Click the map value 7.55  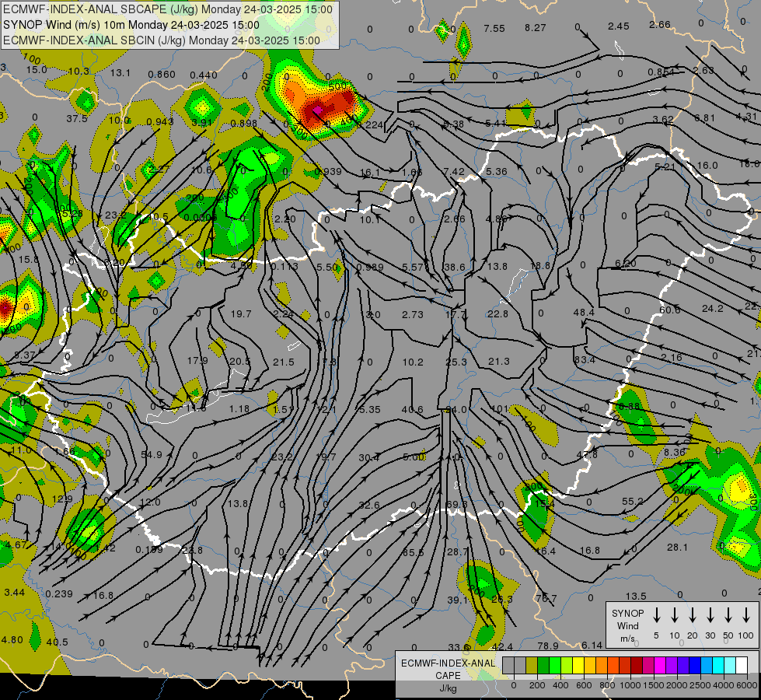point(494,28)
